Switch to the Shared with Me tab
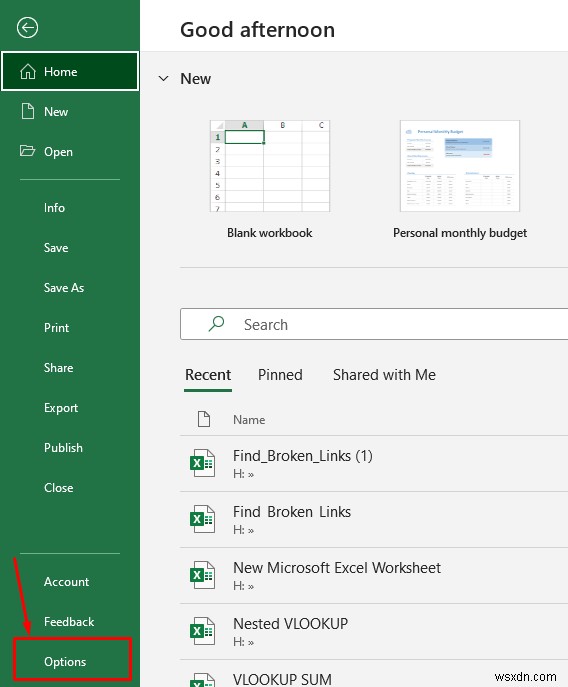The width and height of the screenshot is (568, 687). pyautogui.click(x=384, y=375)
